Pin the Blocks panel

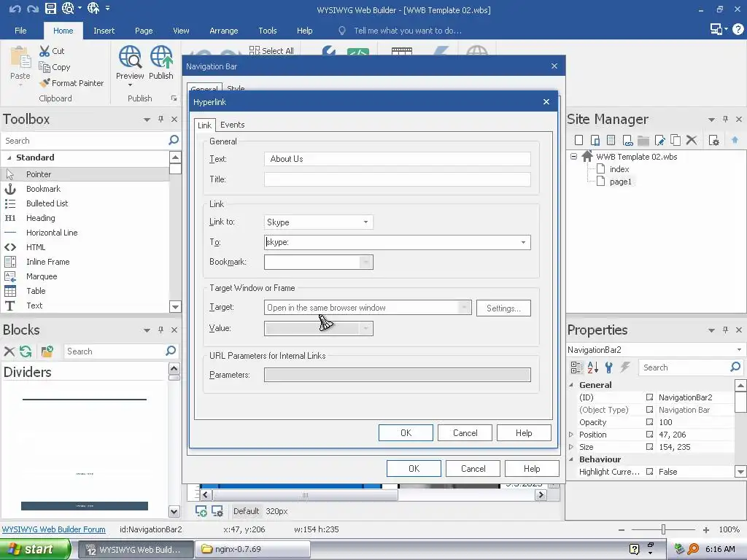click(161, 330)
